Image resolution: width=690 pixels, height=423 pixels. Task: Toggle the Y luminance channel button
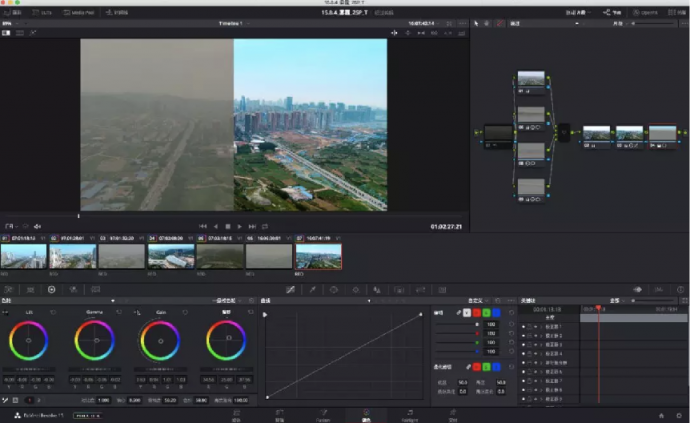click(467, 313)
